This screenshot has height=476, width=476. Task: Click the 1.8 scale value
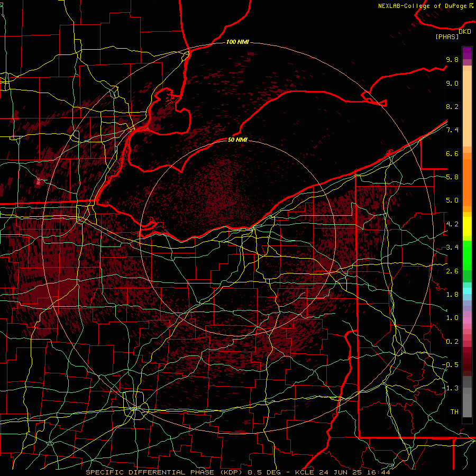tap(452, 295)
